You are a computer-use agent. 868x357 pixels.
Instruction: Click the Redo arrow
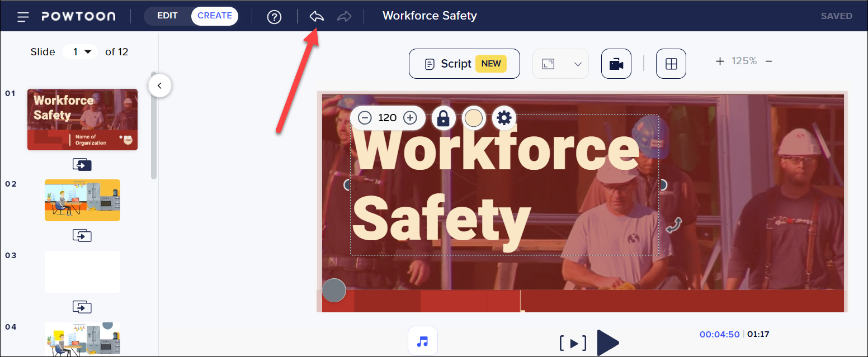point(344,16)
